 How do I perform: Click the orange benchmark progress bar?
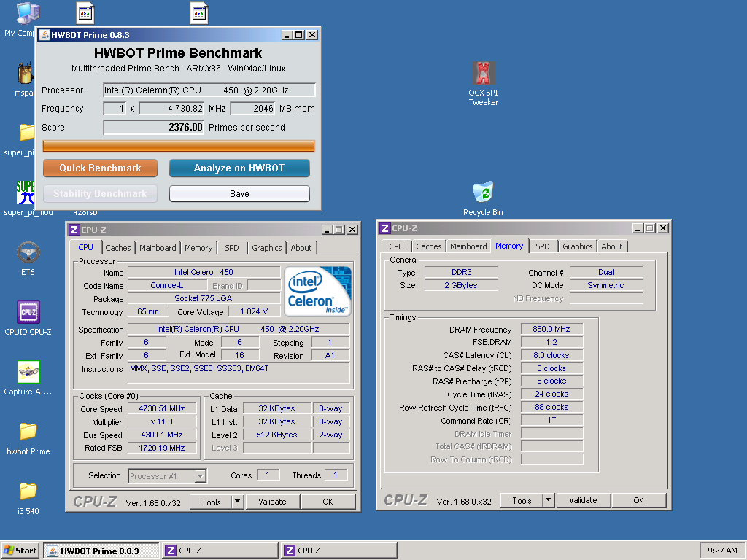(179, 146)
